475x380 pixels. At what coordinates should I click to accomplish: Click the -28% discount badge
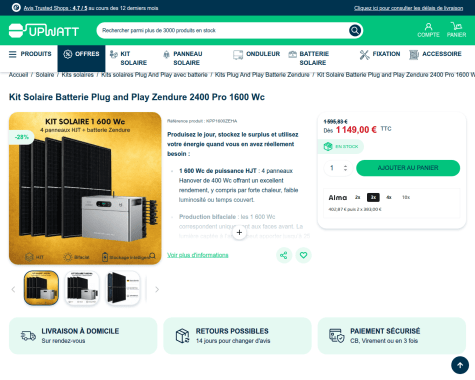22,137
